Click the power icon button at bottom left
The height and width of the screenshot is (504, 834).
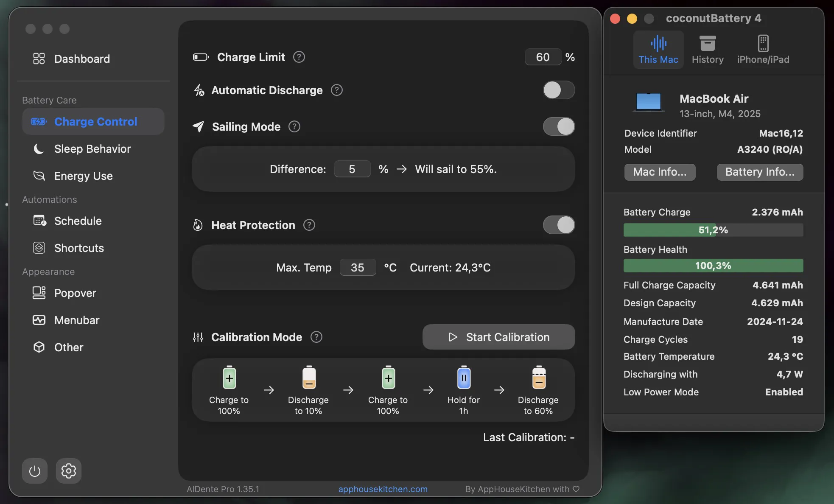coord(35,471)
